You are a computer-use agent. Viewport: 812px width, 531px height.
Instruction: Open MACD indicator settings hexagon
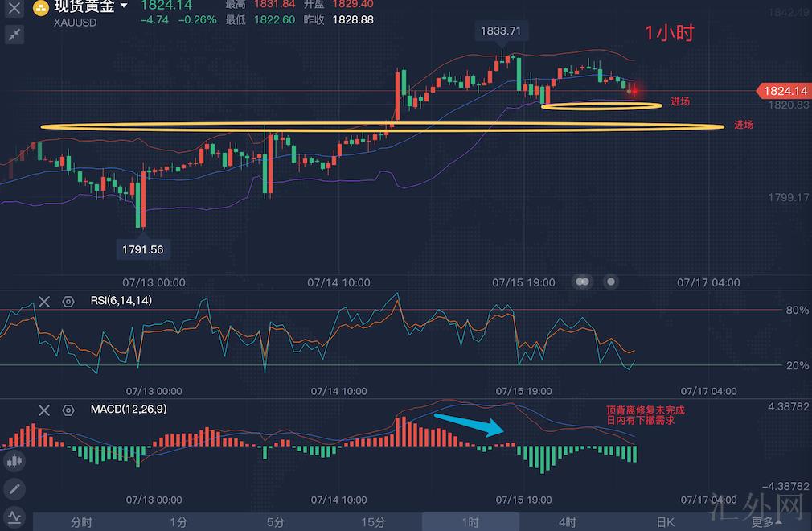click(x=68, y=410)
